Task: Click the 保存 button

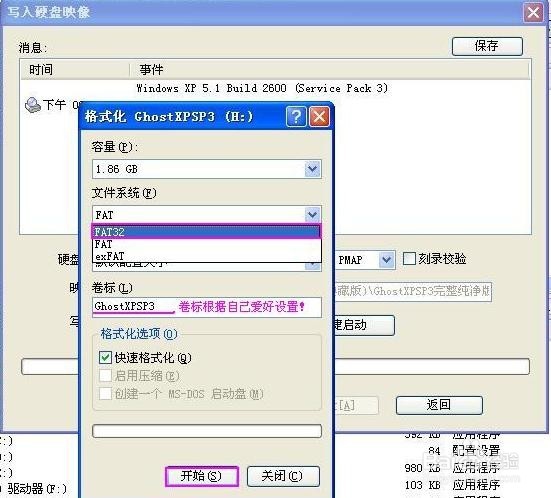Action: 487,46
